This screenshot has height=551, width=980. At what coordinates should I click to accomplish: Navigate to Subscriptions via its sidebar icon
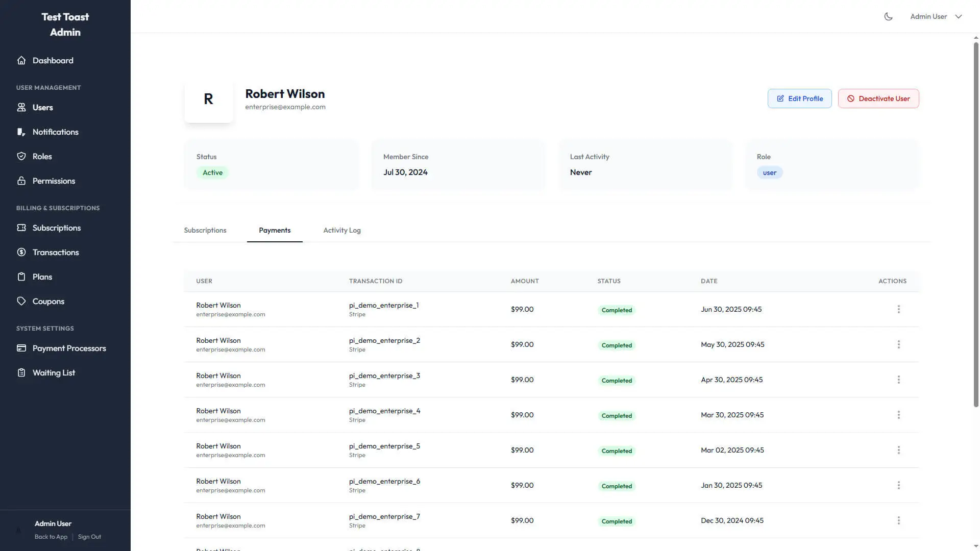[x=21, y=228]
